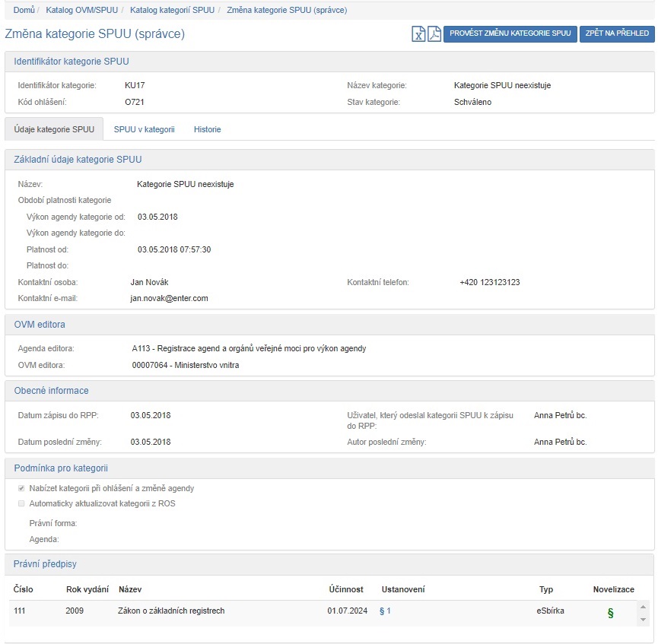
Task: Select the 'Údaje kategorie SPUU' tab
Action: coord(54,129)
